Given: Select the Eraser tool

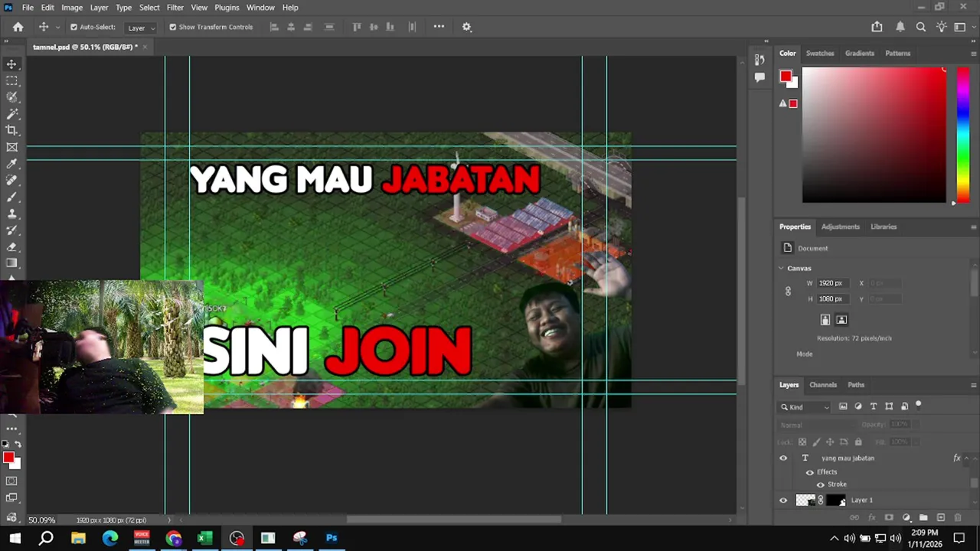Looking at the screenshot, I should tap(11, 247).
